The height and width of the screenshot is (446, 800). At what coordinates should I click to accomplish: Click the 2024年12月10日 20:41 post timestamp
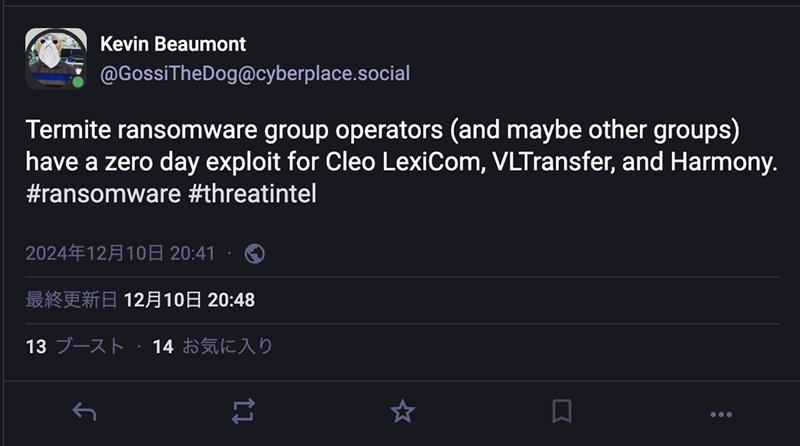pos(120,254)
